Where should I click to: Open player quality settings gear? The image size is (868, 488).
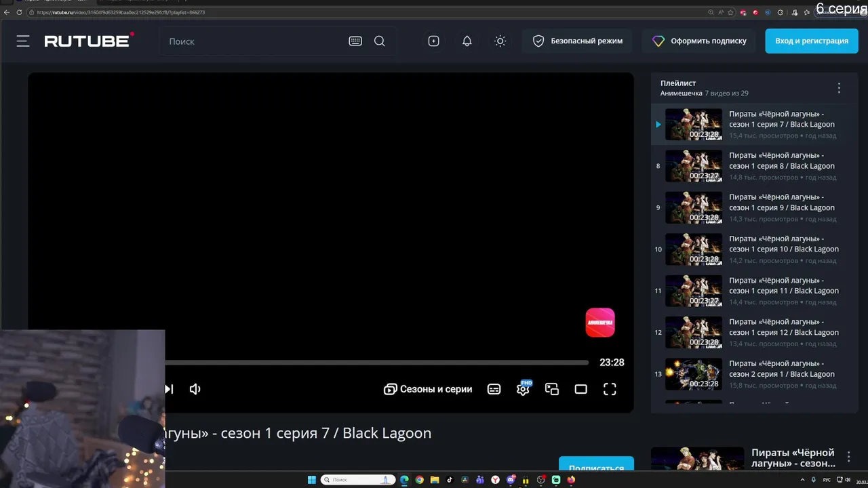coord(523,389)
